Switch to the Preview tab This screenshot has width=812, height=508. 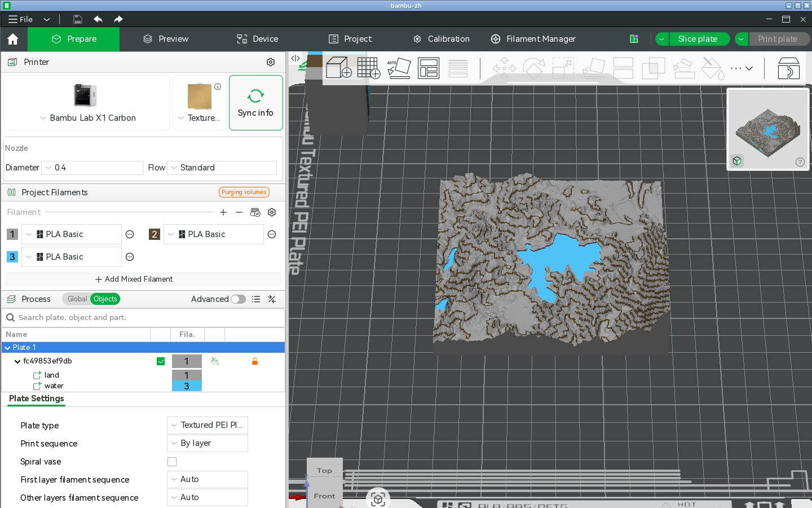click(x=166, y=39)
